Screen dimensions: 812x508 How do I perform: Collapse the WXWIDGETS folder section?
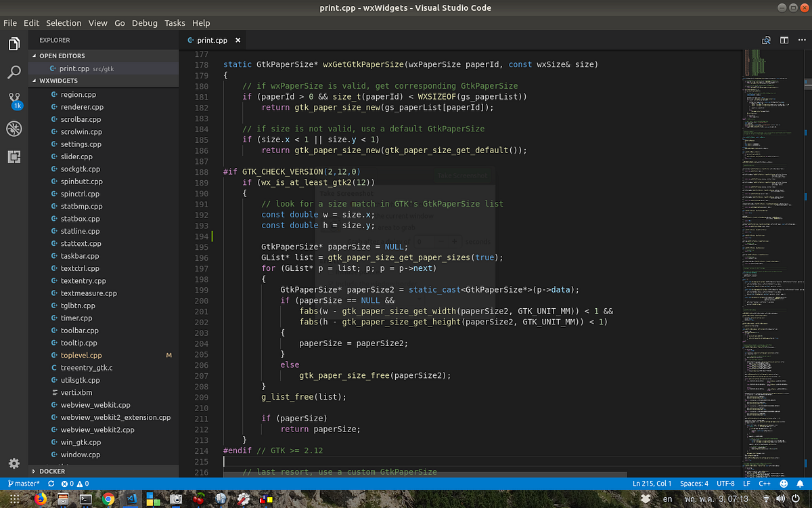[58, 81]
